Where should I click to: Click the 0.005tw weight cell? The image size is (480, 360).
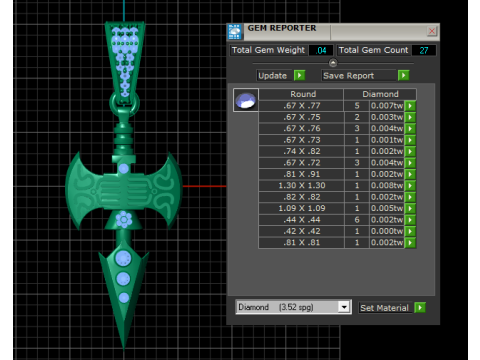(x=387, y=208)
